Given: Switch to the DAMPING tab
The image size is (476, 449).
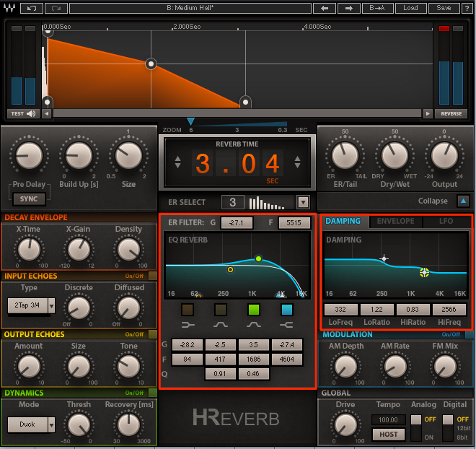Looking at the screenshot, I should 343,221.
